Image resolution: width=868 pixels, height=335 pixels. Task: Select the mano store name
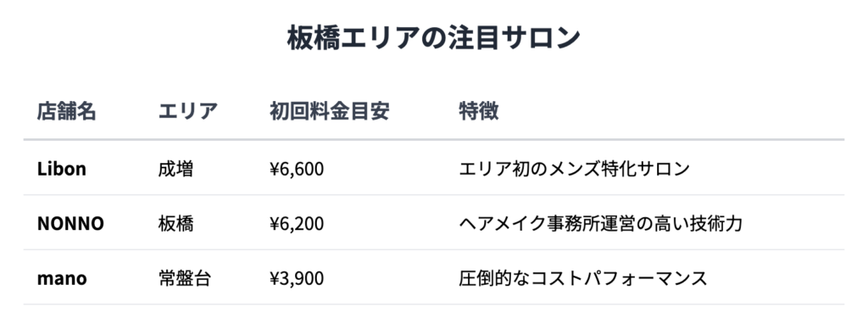tap(62, 278)
